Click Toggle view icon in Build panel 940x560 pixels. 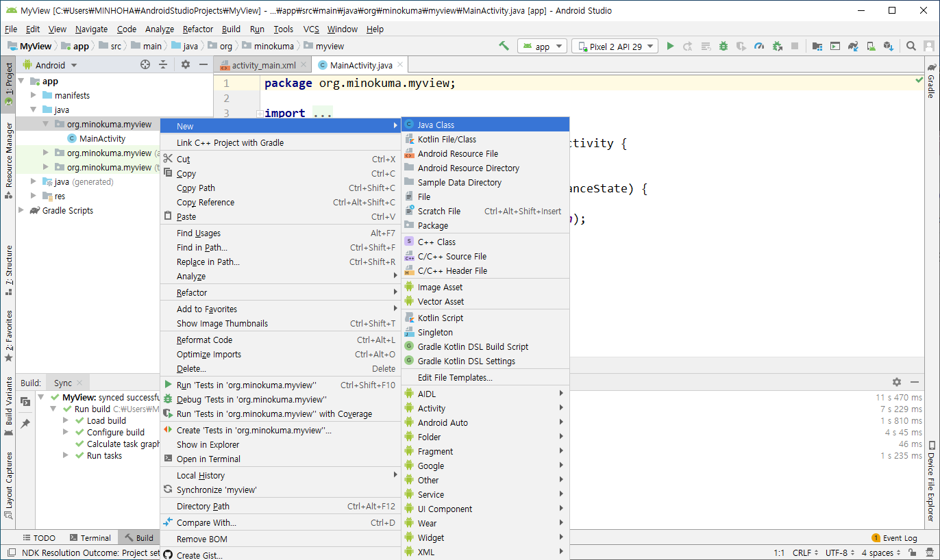[x=25, y=402]
